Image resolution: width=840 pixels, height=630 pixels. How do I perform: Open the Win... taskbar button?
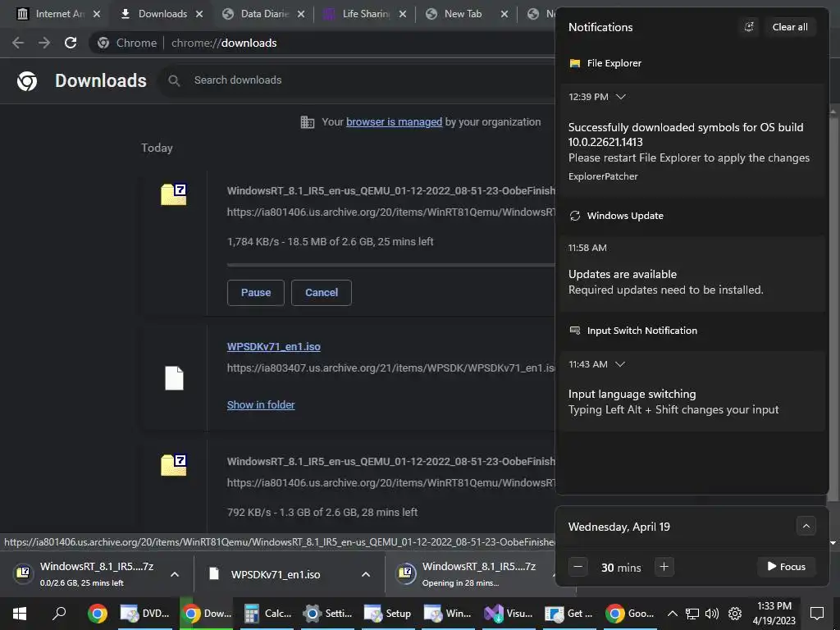coord(448,614)
